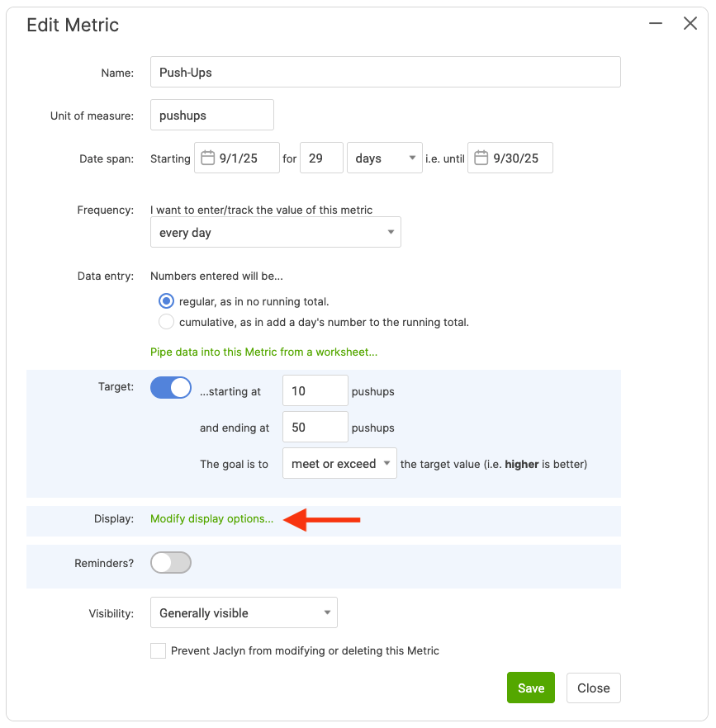Enable the Reminders toggle
This screenshot has width=716, height=728.
point(171,563)
